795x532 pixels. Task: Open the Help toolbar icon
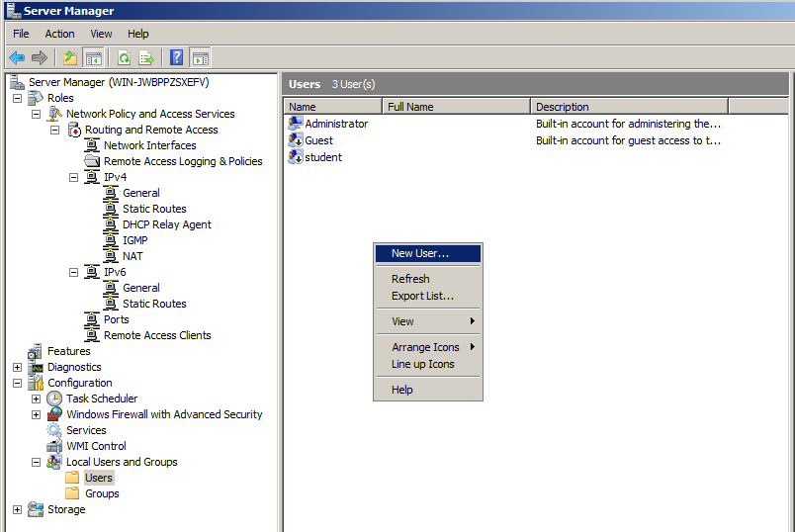coord(176,57)
